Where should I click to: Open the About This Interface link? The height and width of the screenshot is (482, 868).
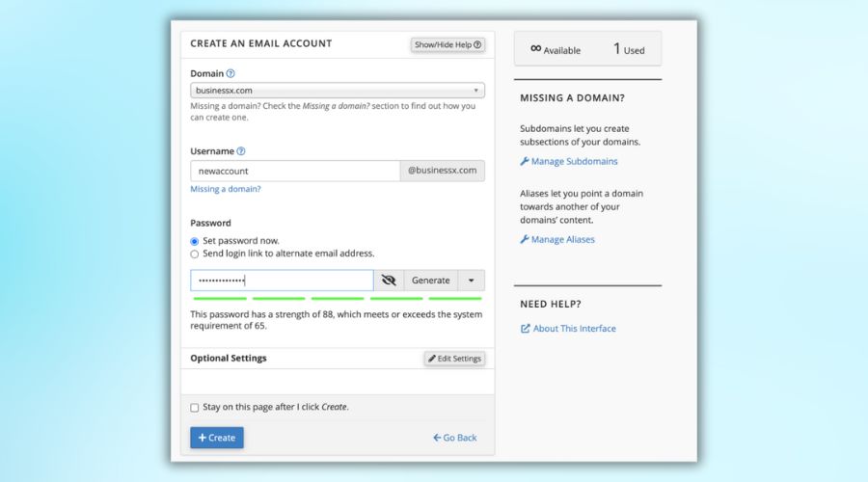point(574,328)
